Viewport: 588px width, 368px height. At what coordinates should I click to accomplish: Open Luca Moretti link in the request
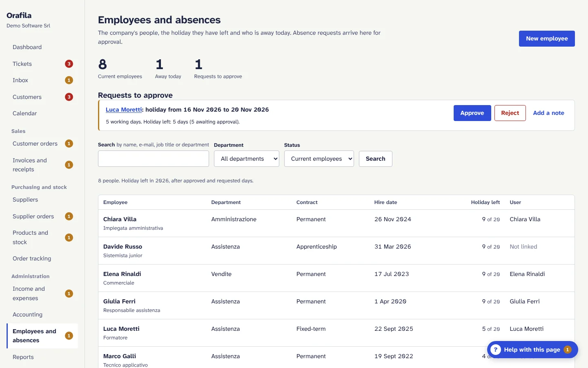coord(124,110)
